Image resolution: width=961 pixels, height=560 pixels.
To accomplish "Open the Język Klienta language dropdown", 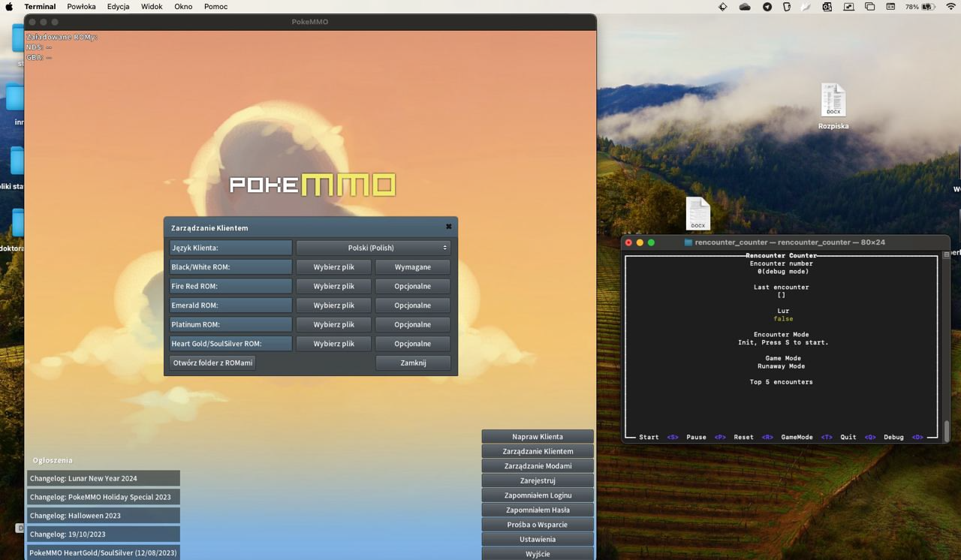I will pyautogui.click(x=373, y=248).
